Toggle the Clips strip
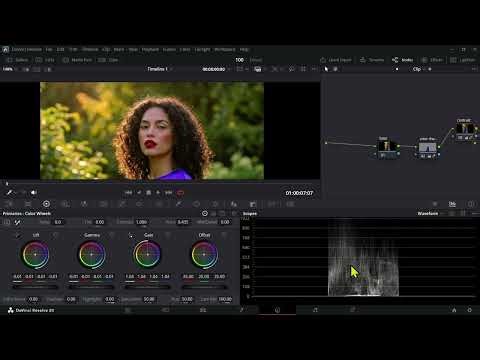480x360 pixels. point(108,60)
